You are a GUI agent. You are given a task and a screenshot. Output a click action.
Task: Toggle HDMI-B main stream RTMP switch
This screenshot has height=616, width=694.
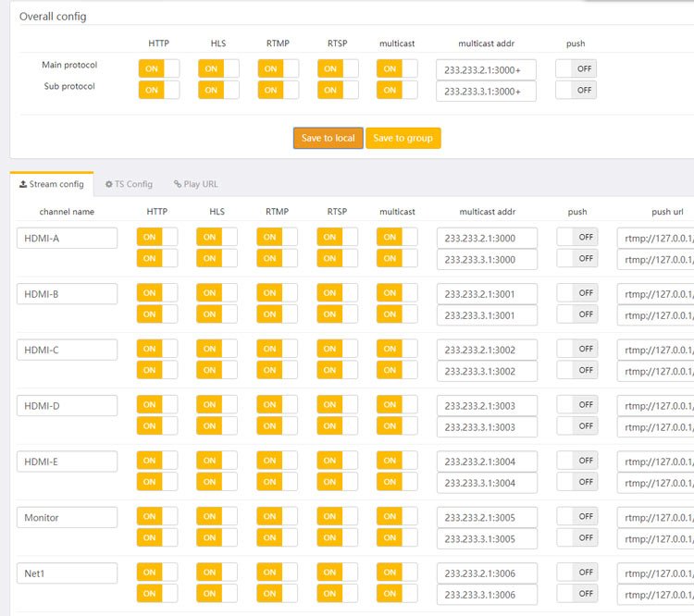[x=277, y=292]
